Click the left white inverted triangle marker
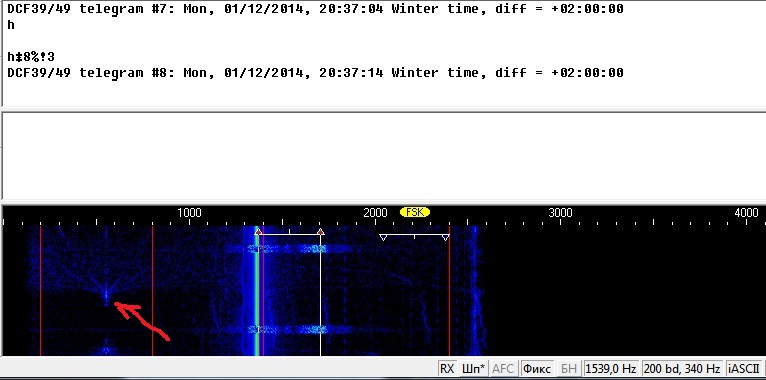766x380 pixels. coord(383,237)
